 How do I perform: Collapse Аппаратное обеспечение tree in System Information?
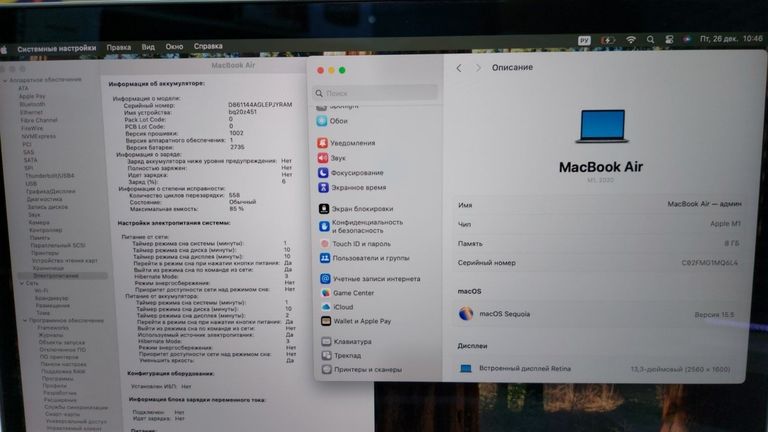[x=5, y=80]
